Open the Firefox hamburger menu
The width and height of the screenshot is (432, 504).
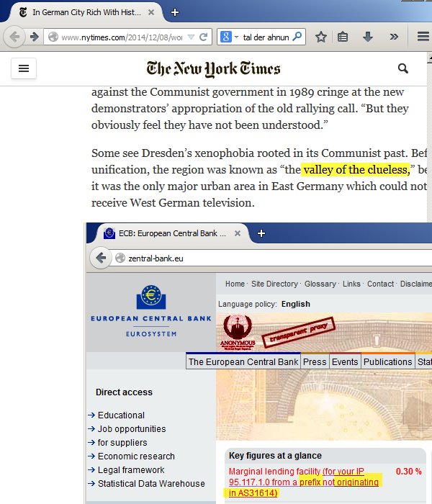423,37
